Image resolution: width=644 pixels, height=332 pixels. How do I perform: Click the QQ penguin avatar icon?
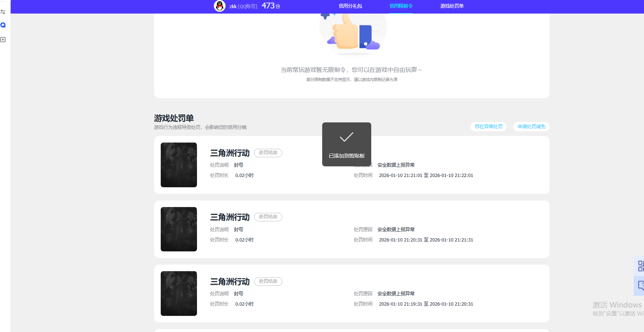pos(220,6)
